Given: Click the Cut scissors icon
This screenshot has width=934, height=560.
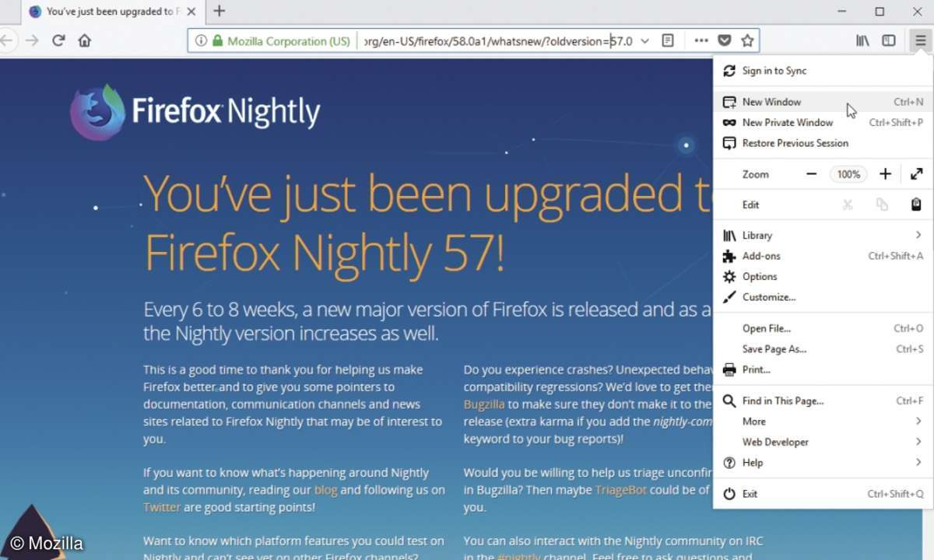Looking at the screenshot, I should pyautogui.click(x=848, y=205).
